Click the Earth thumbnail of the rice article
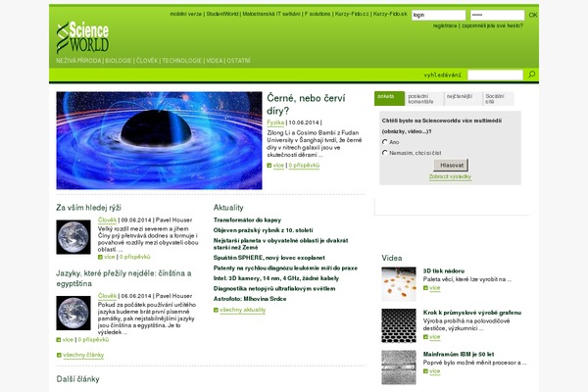This screenshot has width=588, height=392. [73, 237]
